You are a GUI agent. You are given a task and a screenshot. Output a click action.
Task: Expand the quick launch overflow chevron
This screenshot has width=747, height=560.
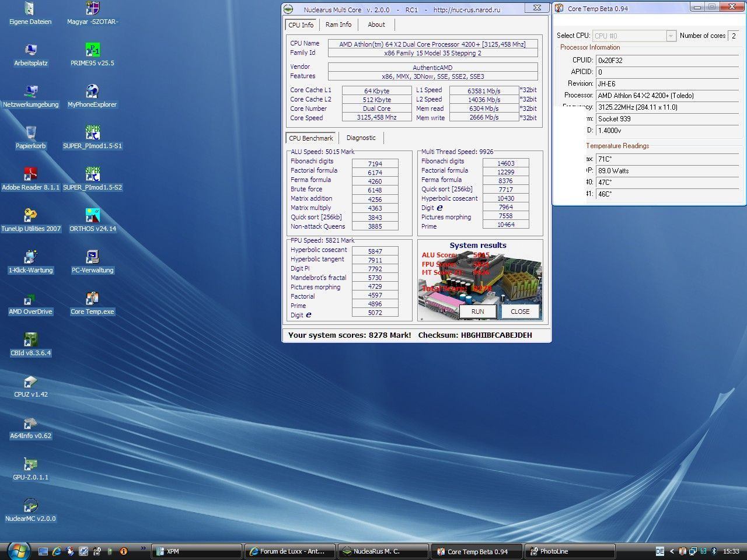pyautogui.click(x=144, y=548)
